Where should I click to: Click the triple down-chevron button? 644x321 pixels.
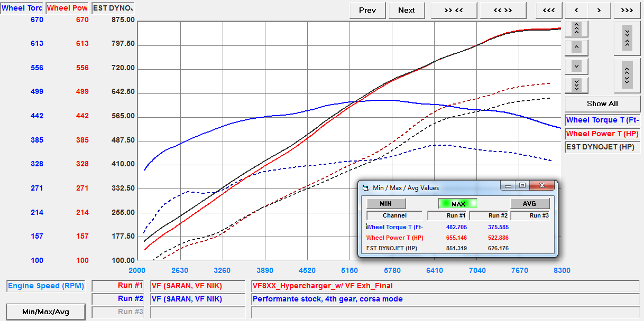(576, 84)
